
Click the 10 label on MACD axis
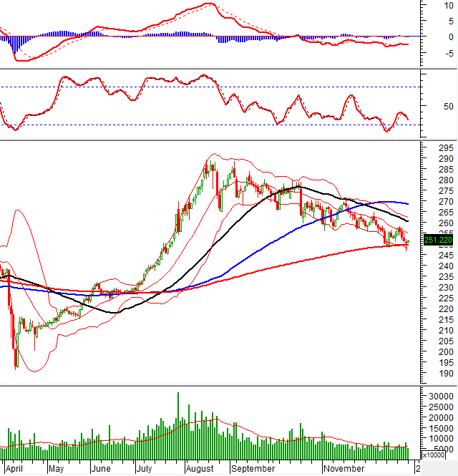point(428,5)
